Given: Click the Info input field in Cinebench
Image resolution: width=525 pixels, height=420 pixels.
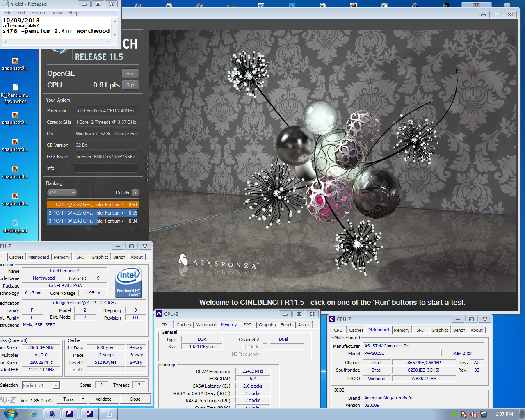Looking at the screenshot, I should [x=106, y=168].
